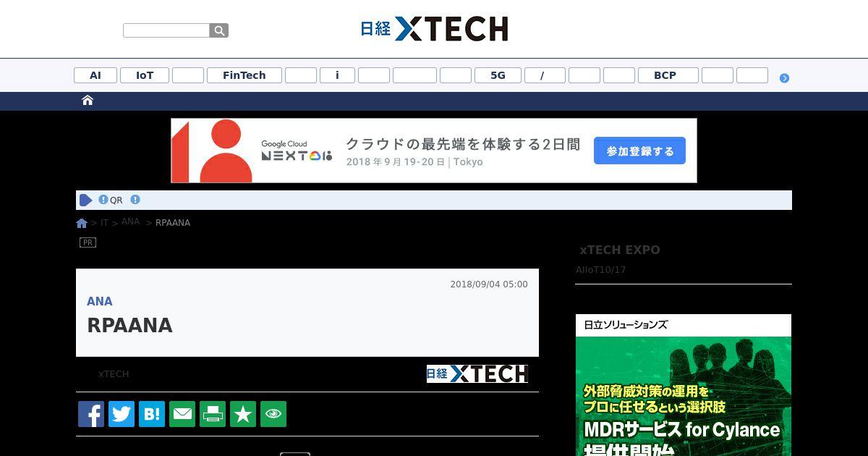The height and width of the screenshot is (456, 868).
Task: Select the FinTech topic tag
Action: click(x=244, y=75)
